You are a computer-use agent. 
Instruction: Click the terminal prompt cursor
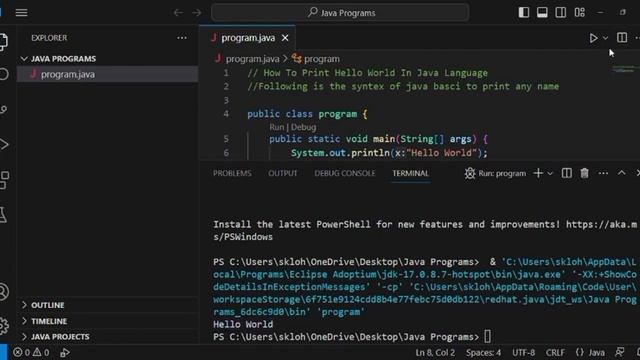point(488,337)
